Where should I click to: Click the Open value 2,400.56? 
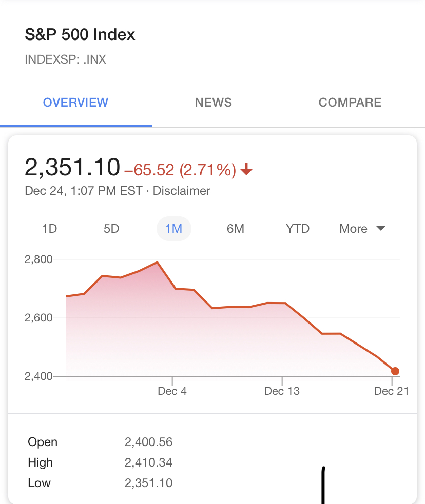[x=149, y=442]
